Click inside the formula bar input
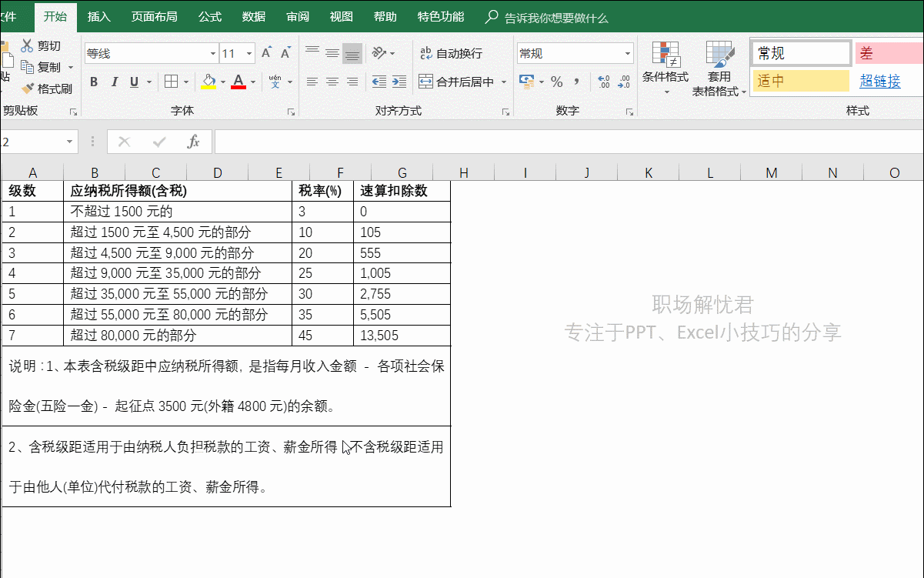The height and width of the screenshot is (578, 924). click(x=569, y=142)
